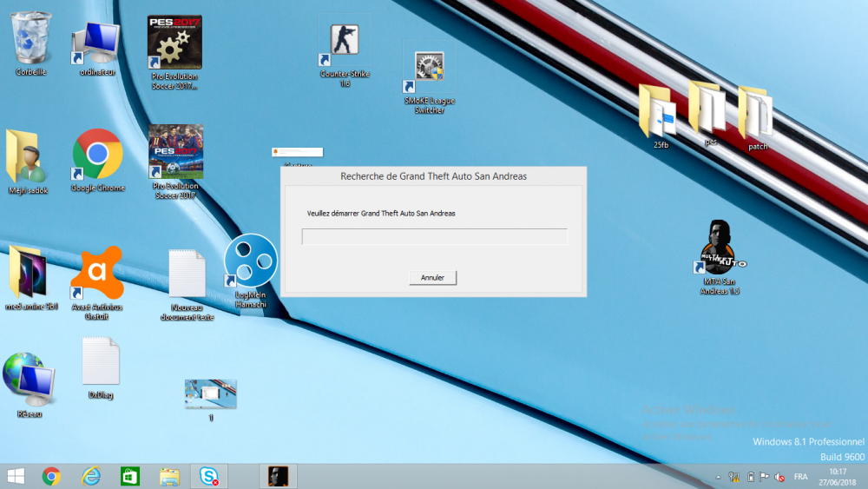
Task: Click the progress bar in GTA search dialog
Action: click(x=435, y=236)
